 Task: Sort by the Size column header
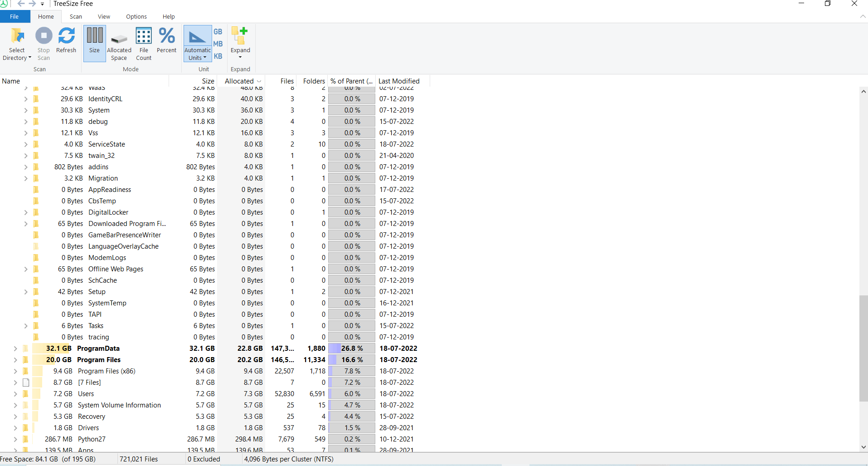tap(193, 81)
